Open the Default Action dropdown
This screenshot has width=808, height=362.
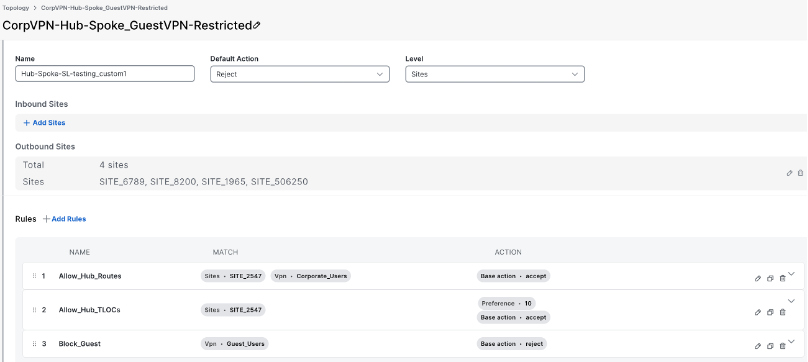coord(300,74)
